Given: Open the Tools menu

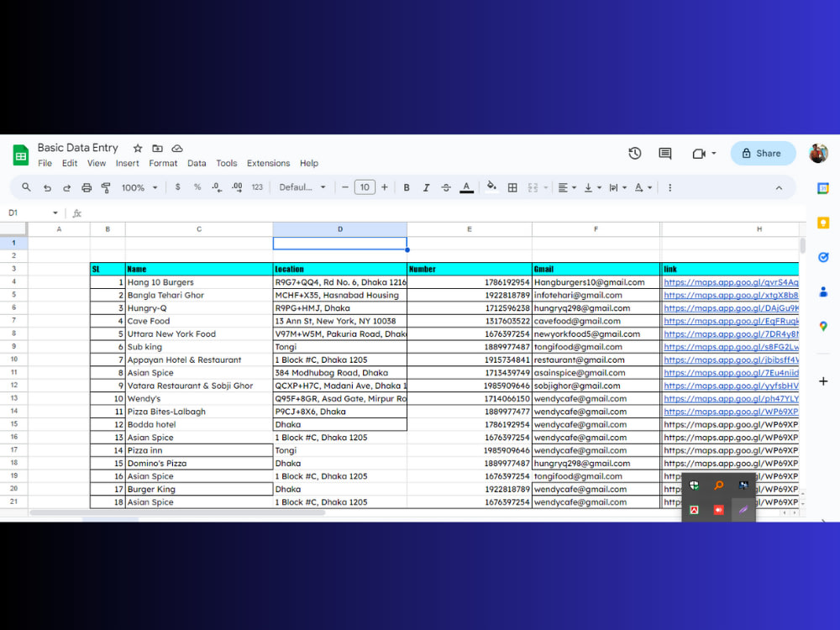Looking at the screenshot, I should click(227, 164).
